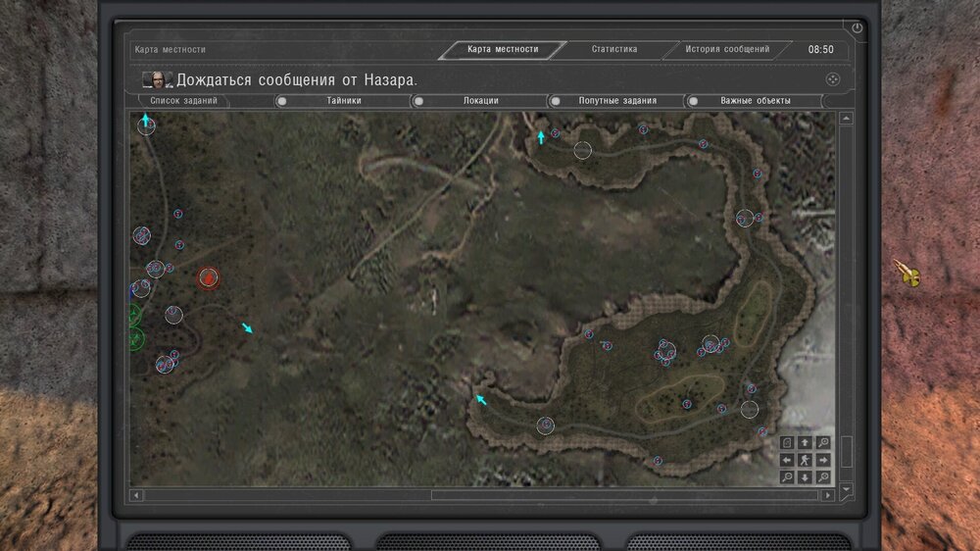The height and width of the screenshot is (551, 980).
Task: Click the bottom-right magnifier in map controls
Action: coord(823,477)
